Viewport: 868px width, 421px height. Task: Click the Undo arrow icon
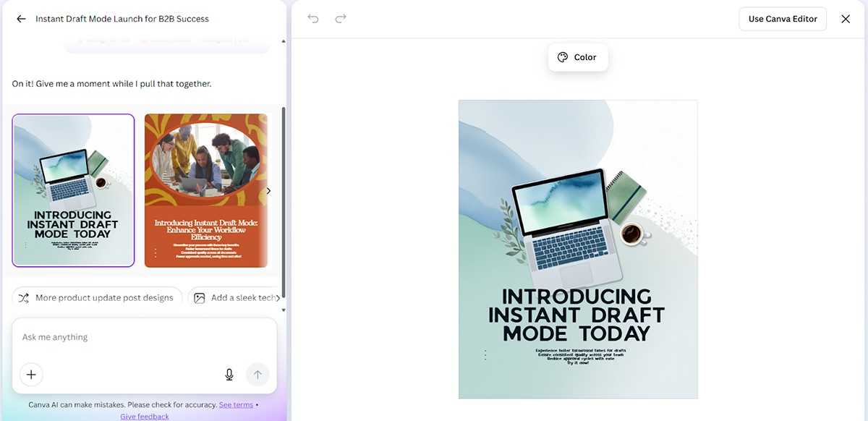(x=313, y=19)
